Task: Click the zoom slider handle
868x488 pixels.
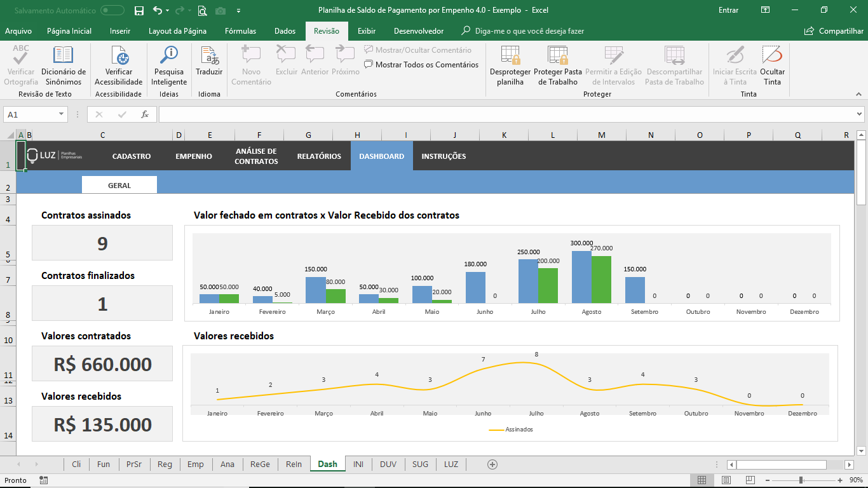Action: [x=801, y=480]
